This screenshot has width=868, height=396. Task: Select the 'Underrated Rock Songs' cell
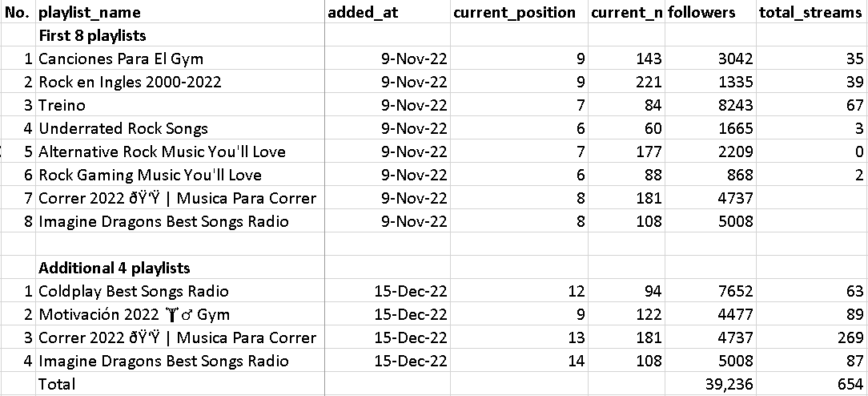click(123, 128)
